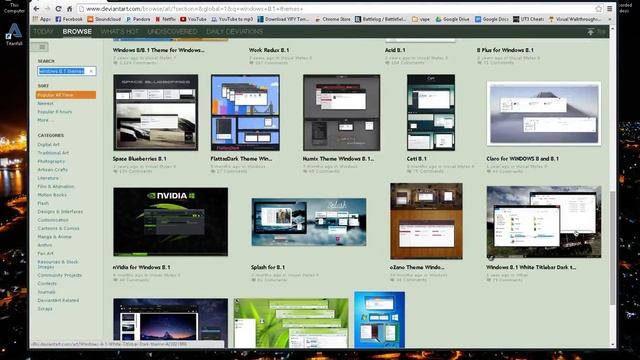Open the YouTube bookmark
Image resolution: width=640 pixels, height=360 pixels.
(193, 19)
